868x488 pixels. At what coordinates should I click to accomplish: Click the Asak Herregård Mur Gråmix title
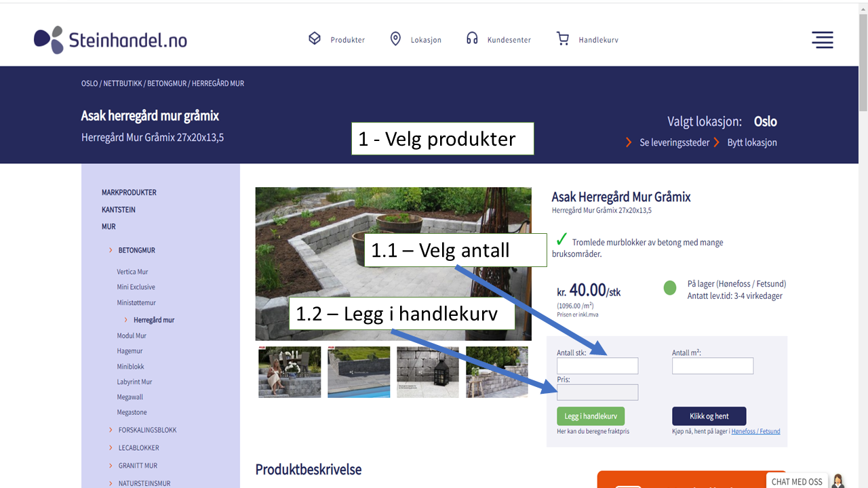coord(621,197)
